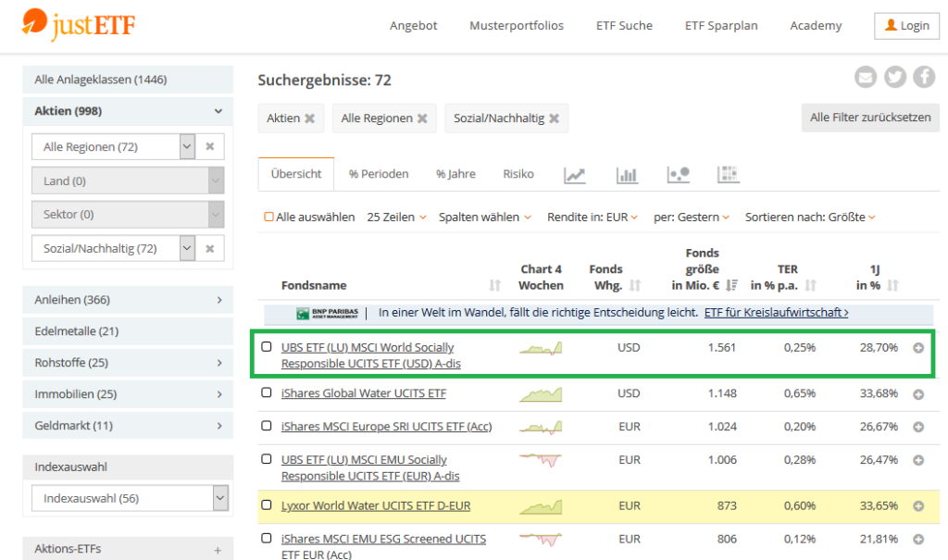The height and width of the screenshot is (560, 948).
Task: Click the justETF logo
Action: coord(78,25)
